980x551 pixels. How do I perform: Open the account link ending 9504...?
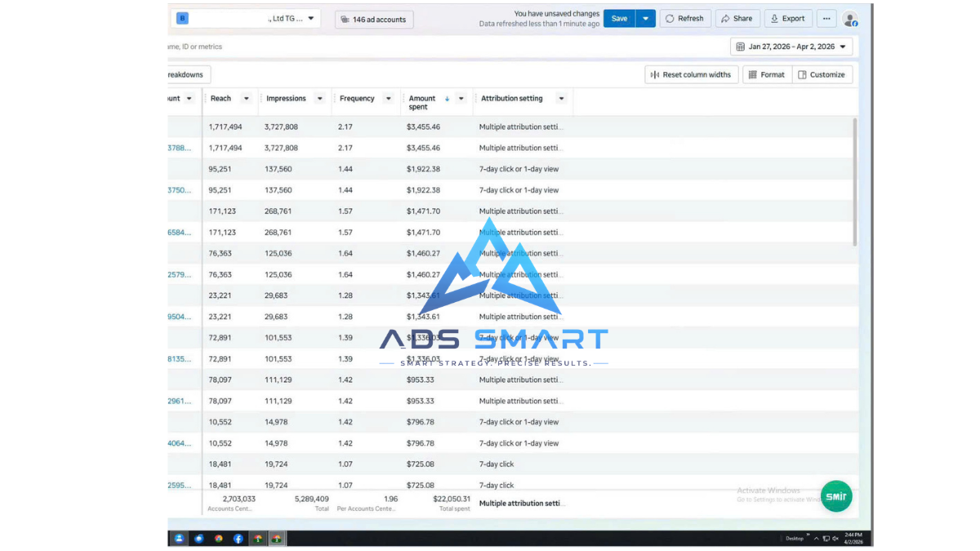coord(180,317)
